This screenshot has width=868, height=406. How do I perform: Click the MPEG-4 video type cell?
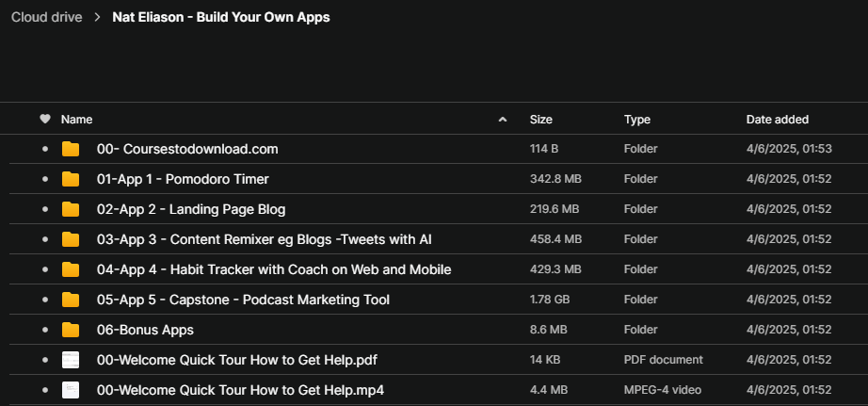tap(663, 391)
